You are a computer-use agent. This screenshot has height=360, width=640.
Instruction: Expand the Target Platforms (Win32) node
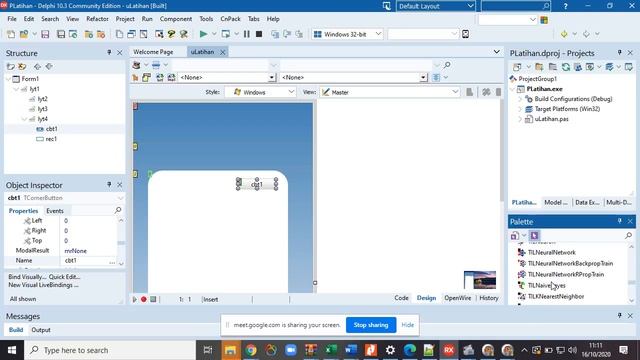click(520, 109)
